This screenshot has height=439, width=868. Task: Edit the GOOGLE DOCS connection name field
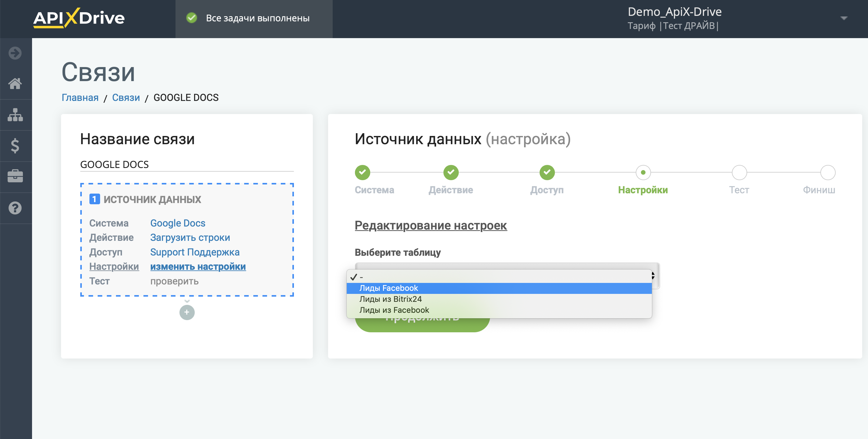(187, 164)
